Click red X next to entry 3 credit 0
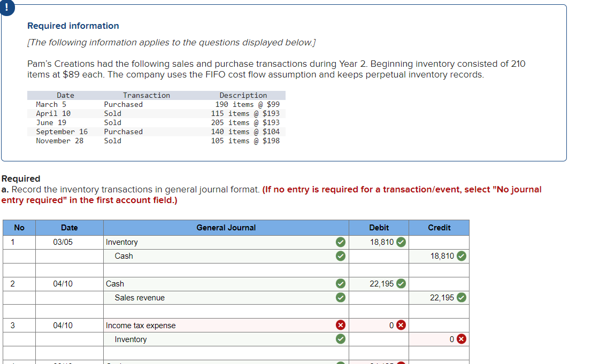 coord(461,339)
